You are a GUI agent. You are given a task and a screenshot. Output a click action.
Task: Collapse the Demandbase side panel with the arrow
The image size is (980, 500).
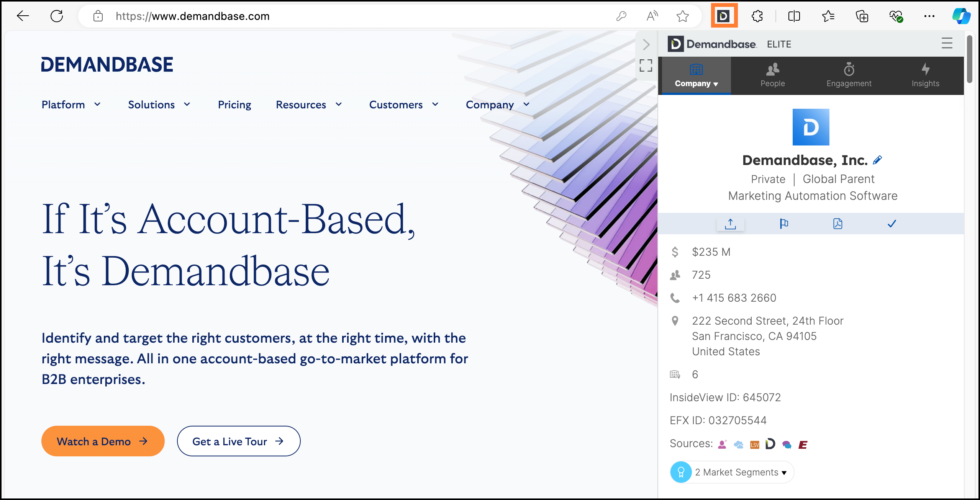tap(646, 45)
